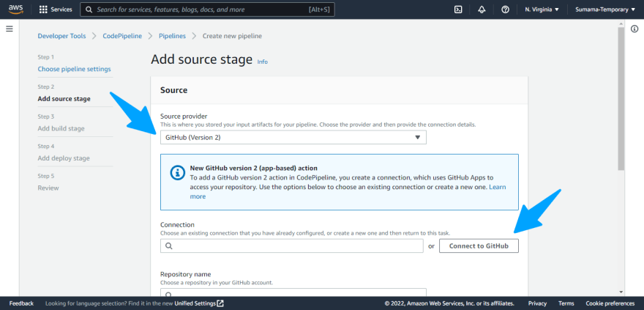Click Choose pipeline settings step link
The width and height of the screenshot is (644, 310).
click(x=75, y=69)
